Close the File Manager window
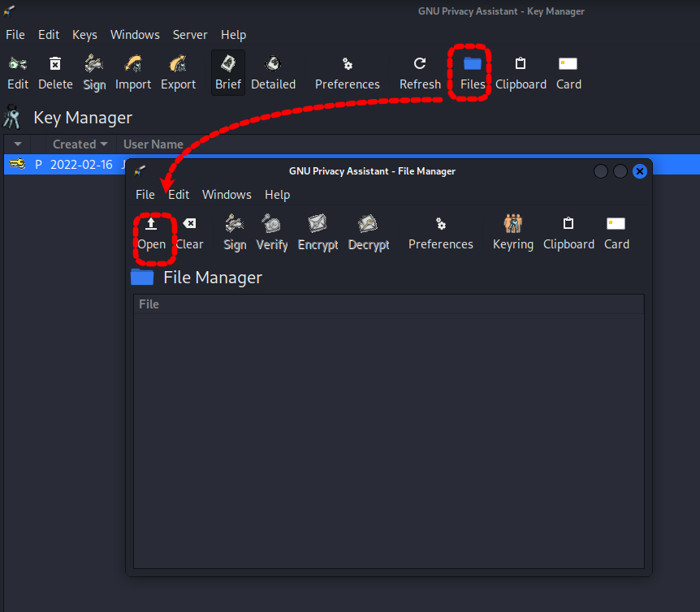The height and width of the screenshot is (612, 700). point(640,171)
